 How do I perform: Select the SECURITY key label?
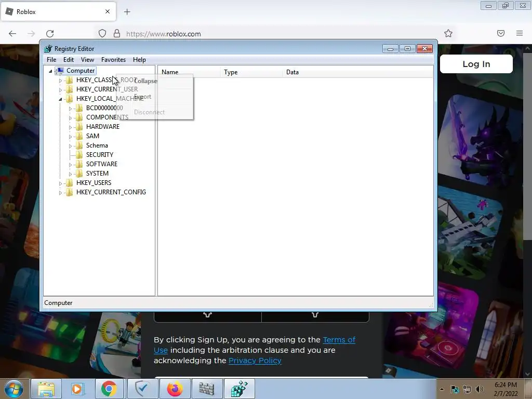[100, 155]
